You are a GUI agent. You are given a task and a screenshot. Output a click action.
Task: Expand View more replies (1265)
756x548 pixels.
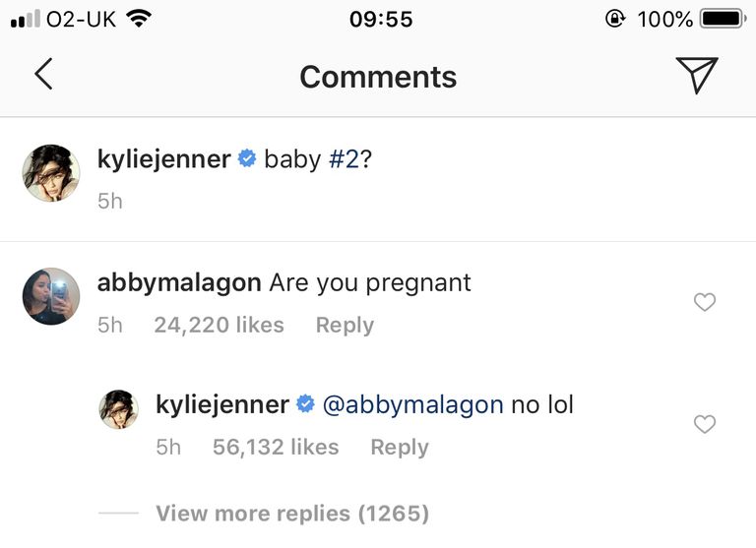[x=292, y=514]
